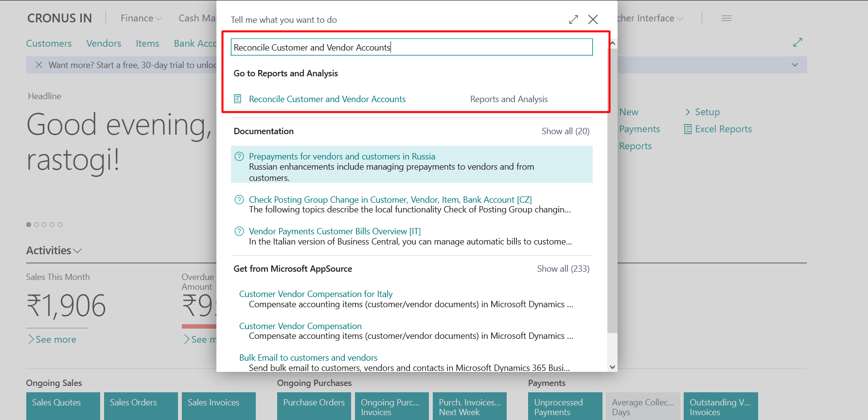Click the Tell Me dialog scrollbar thumb
This screenshot has width=868, height=420.
[x=612, y=190]
